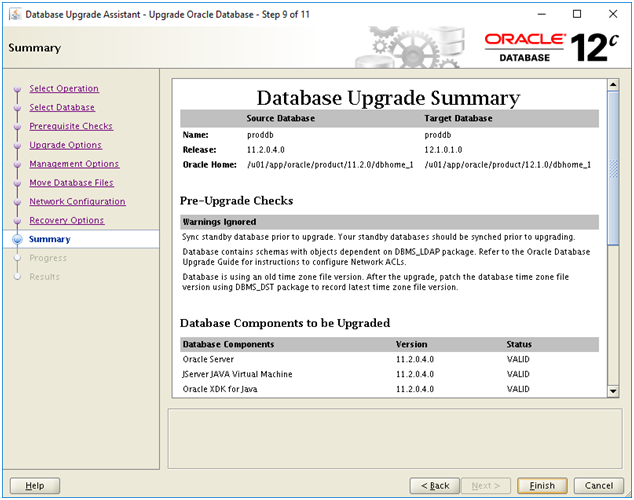Go back with the Back button
The height and width of the screenshot is (500, 634).
[x=435, y=485]
